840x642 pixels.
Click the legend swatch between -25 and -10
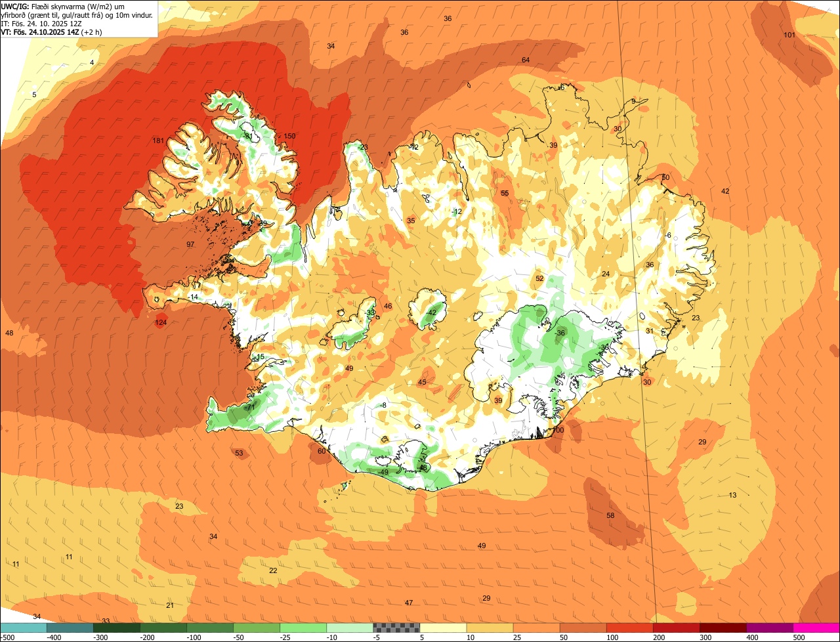[303, 628]
